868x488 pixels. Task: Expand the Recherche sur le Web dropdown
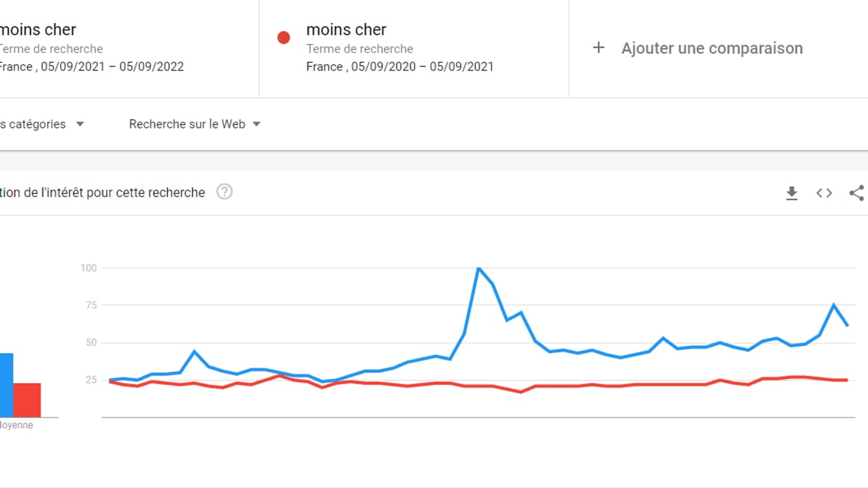(x=194, y=124)
